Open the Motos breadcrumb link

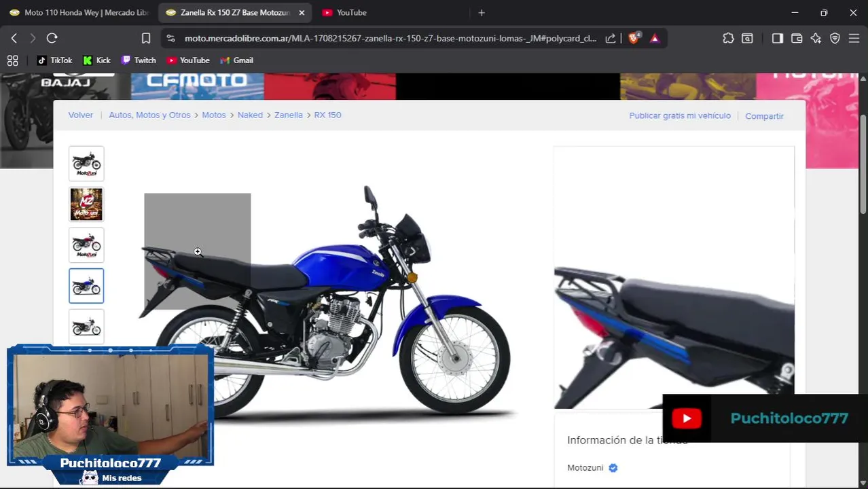coord(213,115)
